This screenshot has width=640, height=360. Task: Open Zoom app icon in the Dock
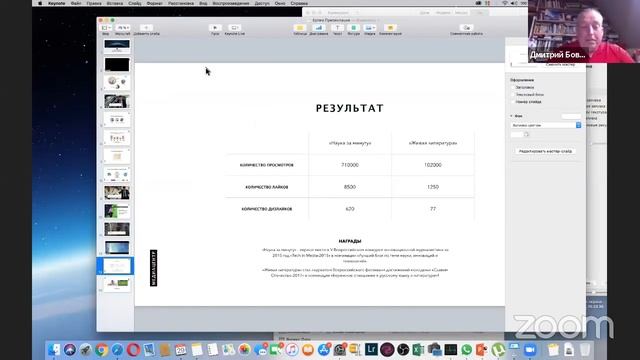pos(530,350)
